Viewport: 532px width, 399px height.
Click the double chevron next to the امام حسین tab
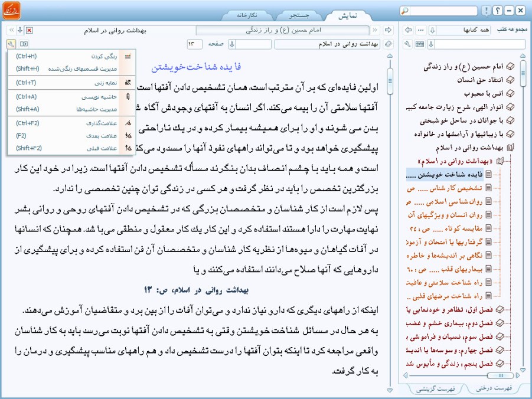(x=375, y=30)
